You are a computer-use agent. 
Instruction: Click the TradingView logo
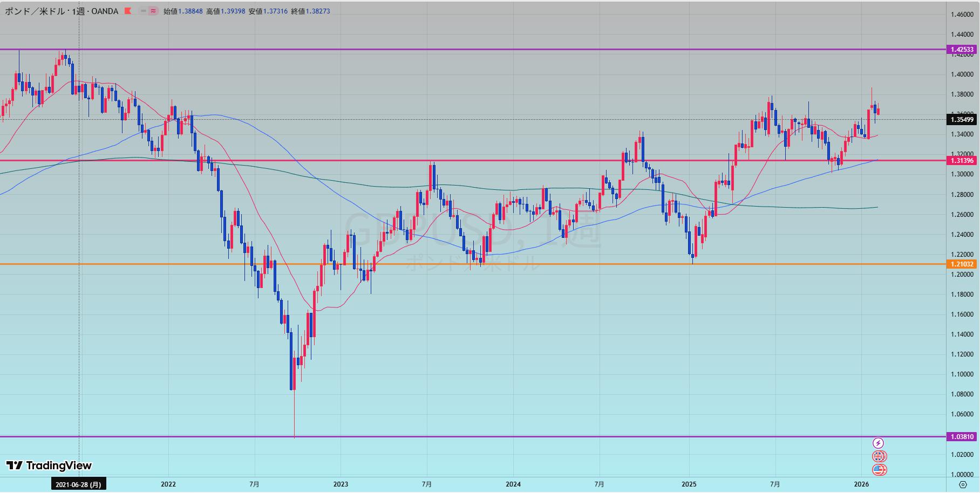[x=49, y=465]
